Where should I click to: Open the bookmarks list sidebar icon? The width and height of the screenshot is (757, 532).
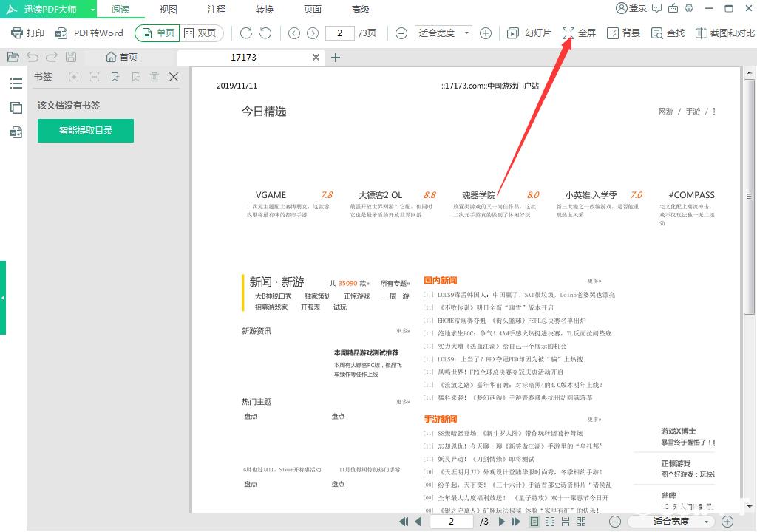(x=16, y=83)
